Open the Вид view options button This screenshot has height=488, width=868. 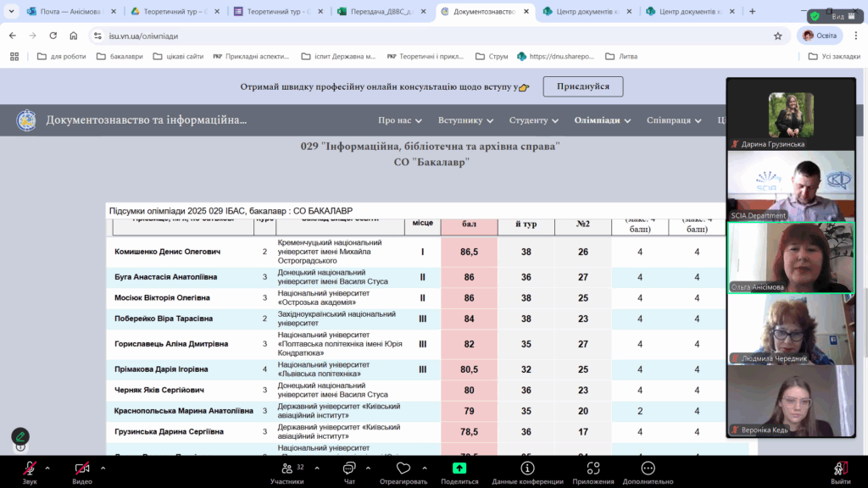click(843, 17)
